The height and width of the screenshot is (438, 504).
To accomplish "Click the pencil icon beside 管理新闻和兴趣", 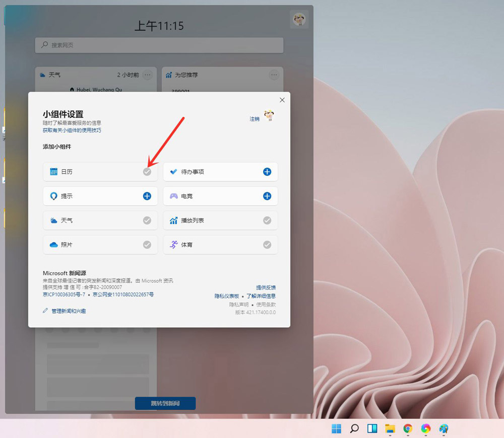I will point(46,311).
